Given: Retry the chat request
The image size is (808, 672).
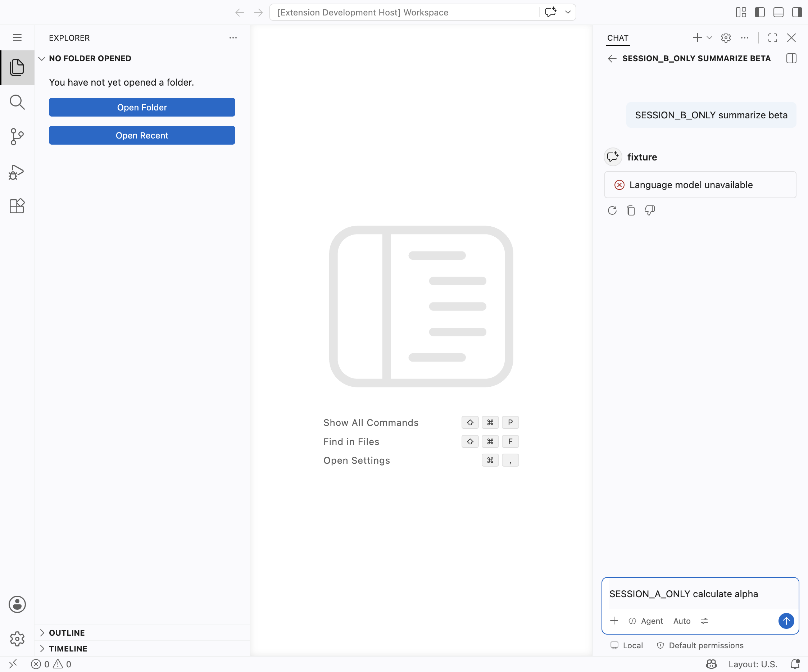Looking at the screenshot, I should point(612,210).
